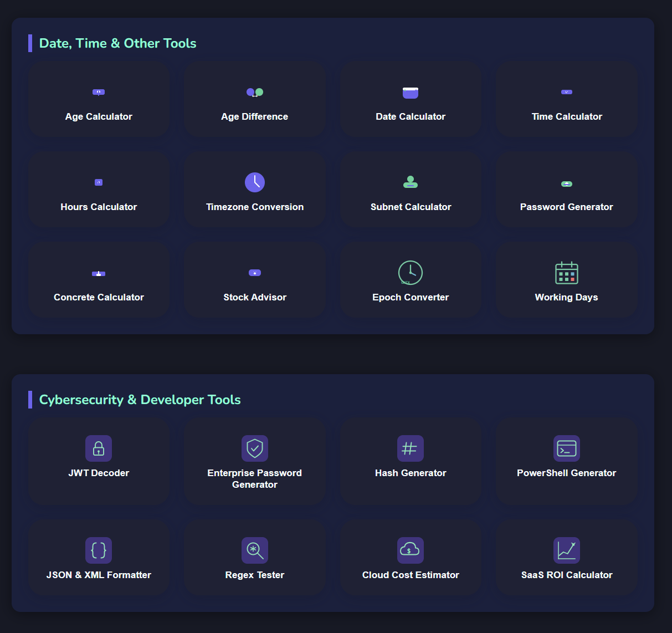672x633 pixels.
Task: Open the Concrete Calculator card
Action: 99,280
